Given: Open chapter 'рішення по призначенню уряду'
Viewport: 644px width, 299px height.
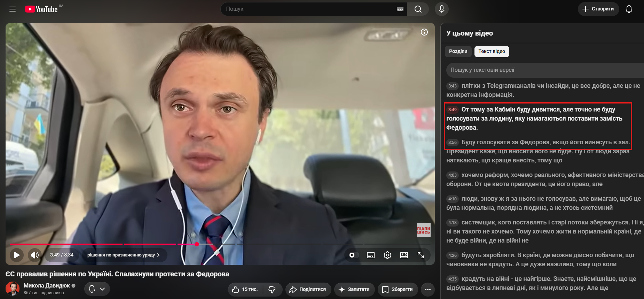Looking at the screenshot, I should coord(124,255).
